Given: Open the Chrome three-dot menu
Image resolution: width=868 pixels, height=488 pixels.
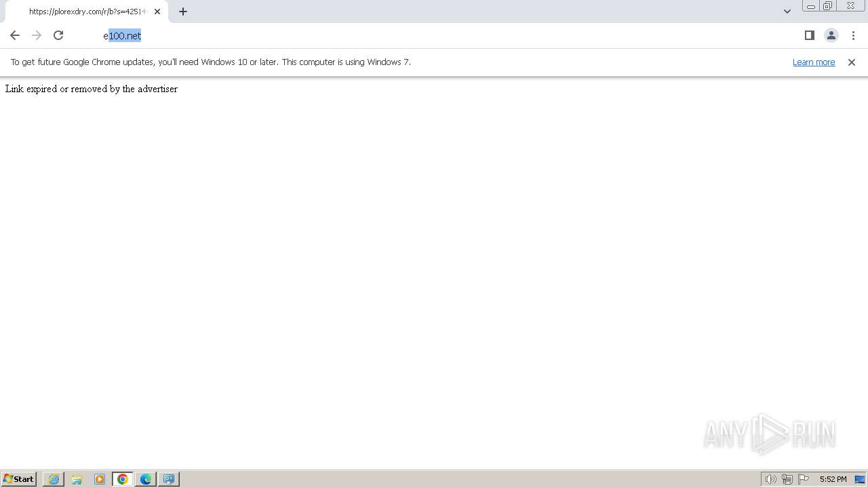Looking at the screenshot, I should point(853,35).
